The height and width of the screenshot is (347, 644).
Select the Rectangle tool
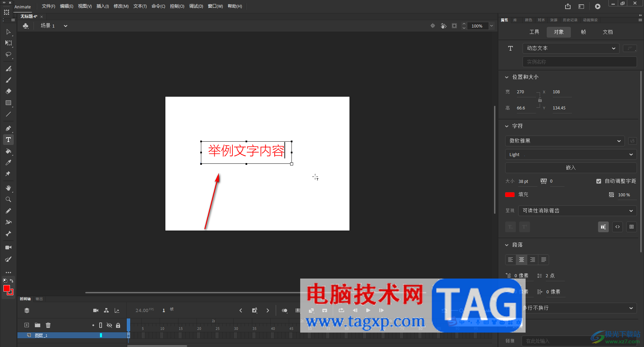point(8,103)
